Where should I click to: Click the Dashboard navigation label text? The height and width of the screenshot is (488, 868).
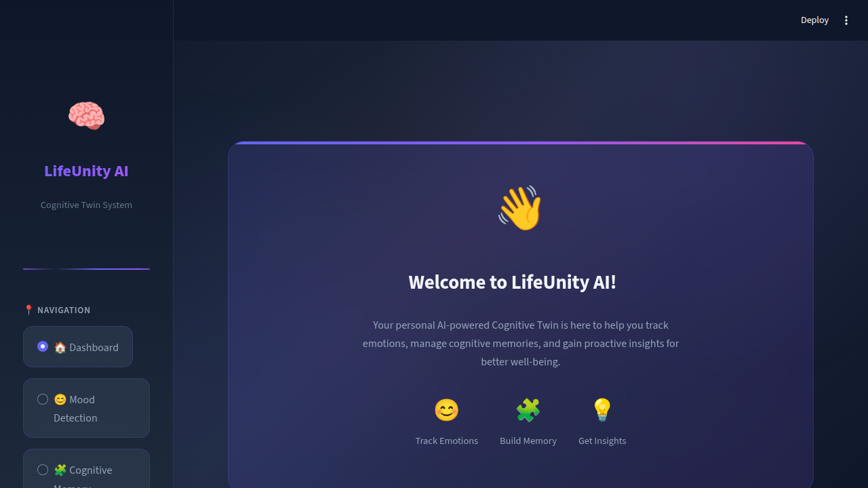tap(94, 347)
